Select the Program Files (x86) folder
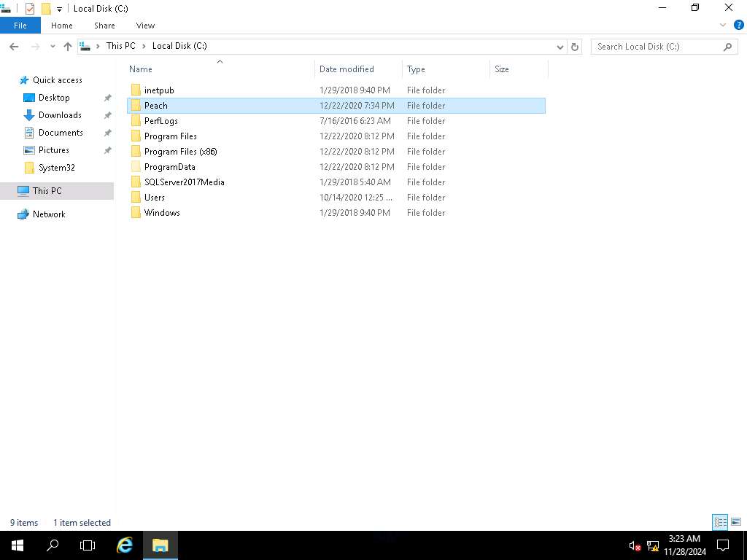The image size is (747, 560). 180,152
